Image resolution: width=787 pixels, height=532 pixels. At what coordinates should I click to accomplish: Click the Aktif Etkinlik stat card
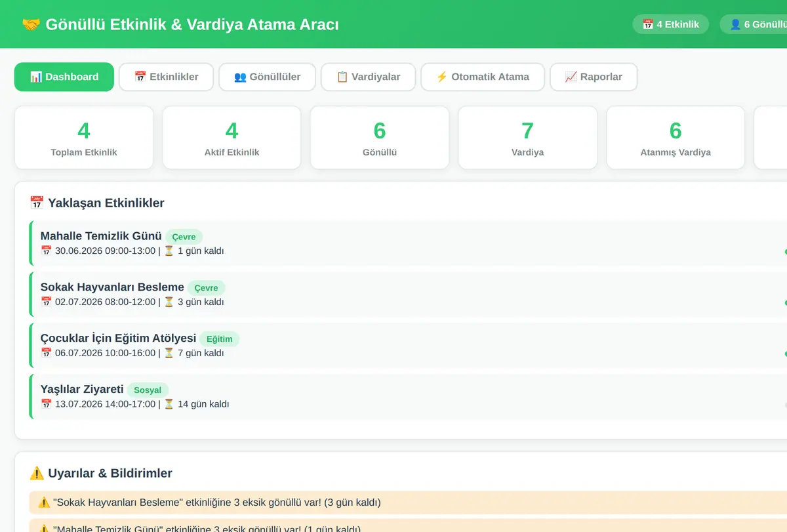coord(232,138)
